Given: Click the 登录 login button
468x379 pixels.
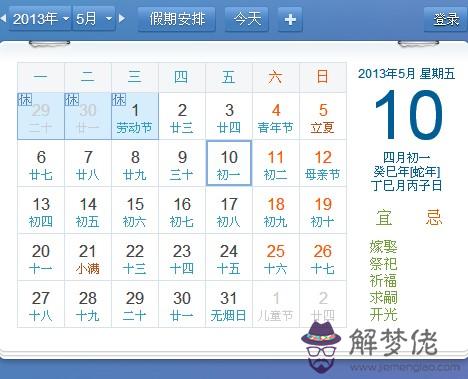Looking at the screenshot, I should (446, 19).
